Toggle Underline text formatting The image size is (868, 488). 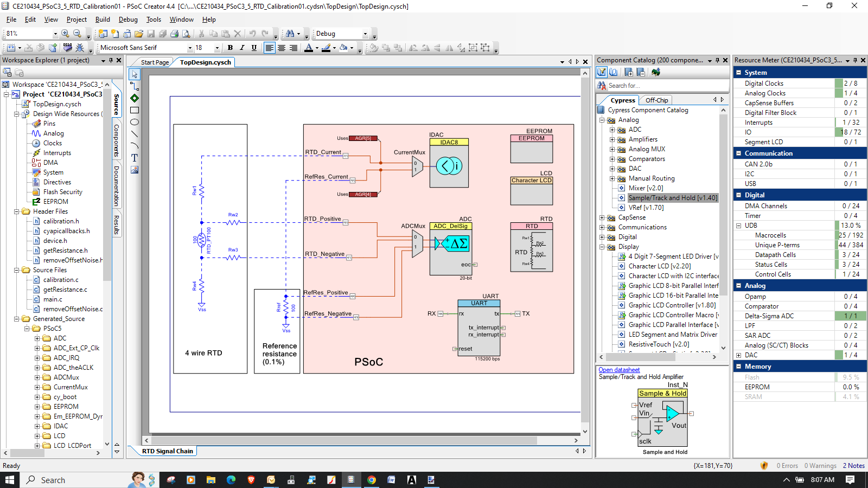(x=254, y=48)
